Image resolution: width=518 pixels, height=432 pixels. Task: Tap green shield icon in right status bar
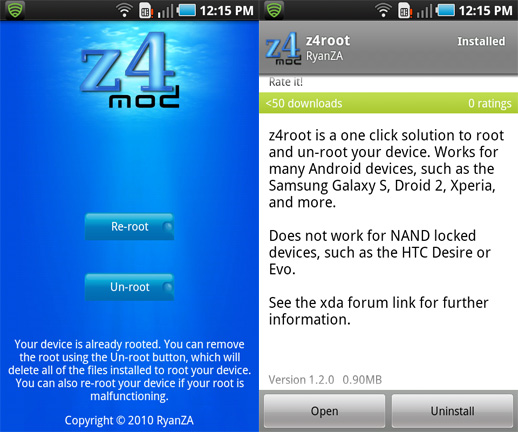(274, 10)
